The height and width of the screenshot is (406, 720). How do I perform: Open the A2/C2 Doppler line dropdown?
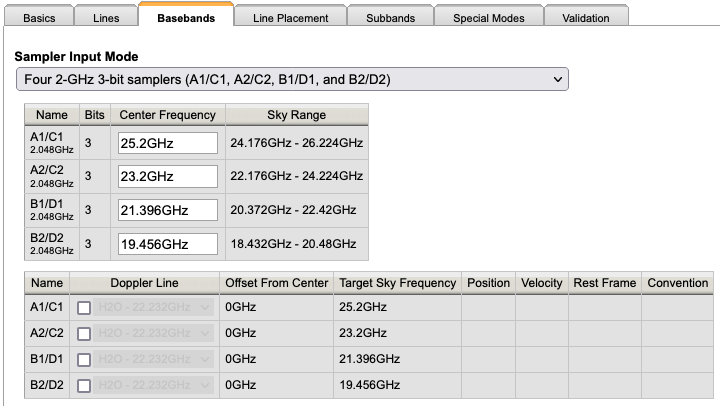pos(155,334)
